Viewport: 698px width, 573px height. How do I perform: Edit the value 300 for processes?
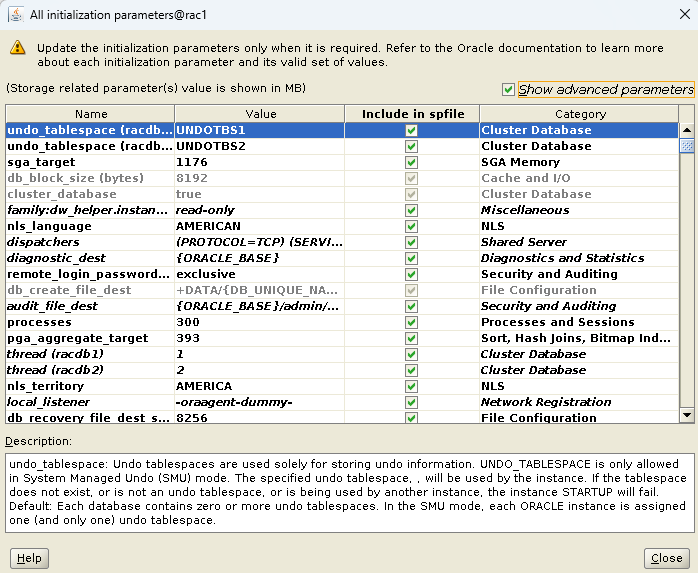(260, 323)
